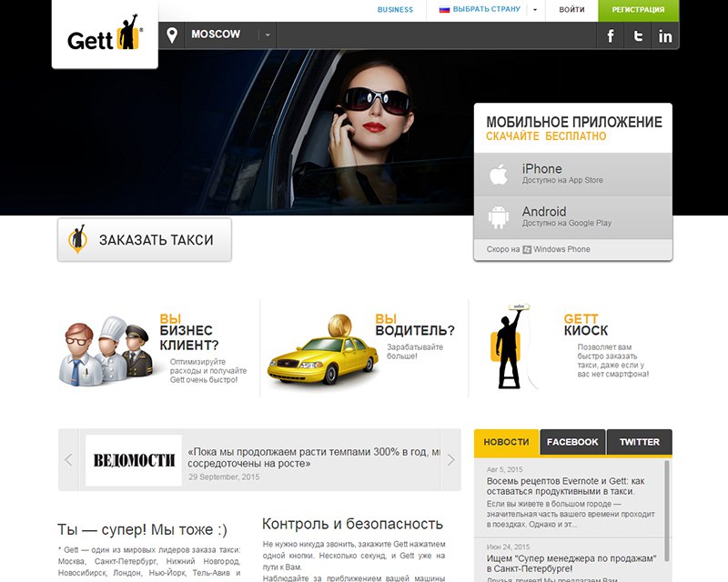Screen dimensions: 728x582
Task: Click the Android robot icon
Action: (498, 216)
